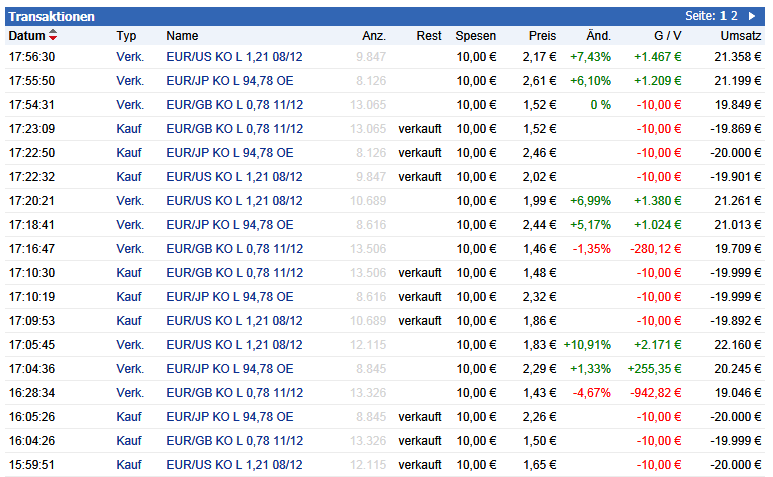
Task: Sort by Preis column header
Action: [x=542, y=35]
